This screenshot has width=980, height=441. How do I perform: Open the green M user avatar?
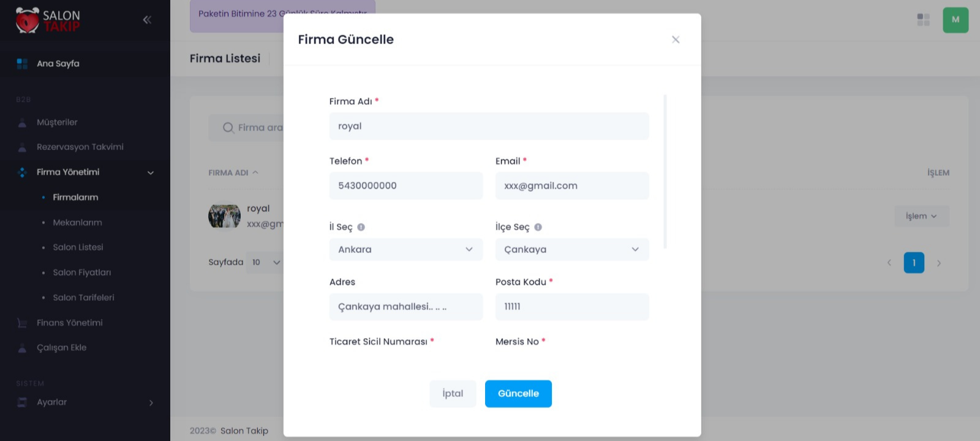[956, 20]
